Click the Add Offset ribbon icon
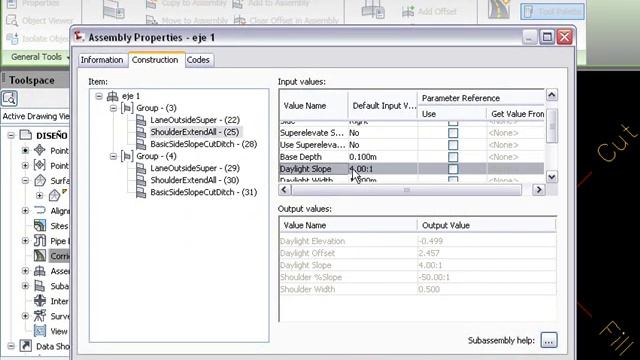 coord(408,11)
